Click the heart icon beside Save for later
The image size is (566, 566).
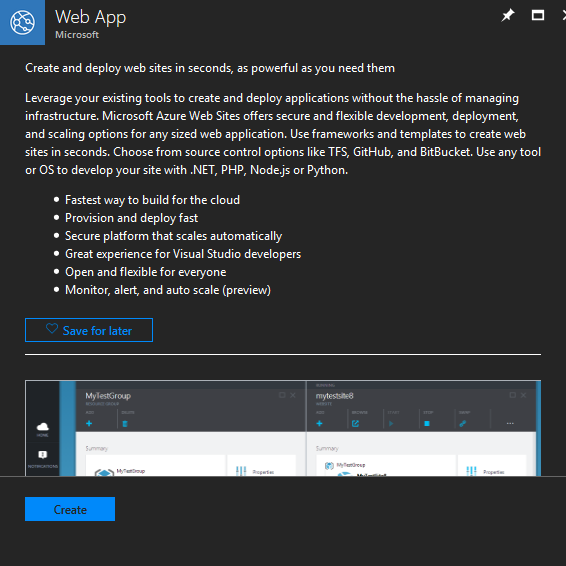click(52, 328)
